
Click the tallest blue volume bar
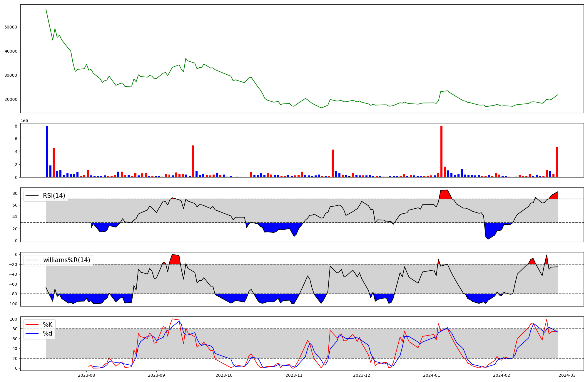tap(47, 151)
